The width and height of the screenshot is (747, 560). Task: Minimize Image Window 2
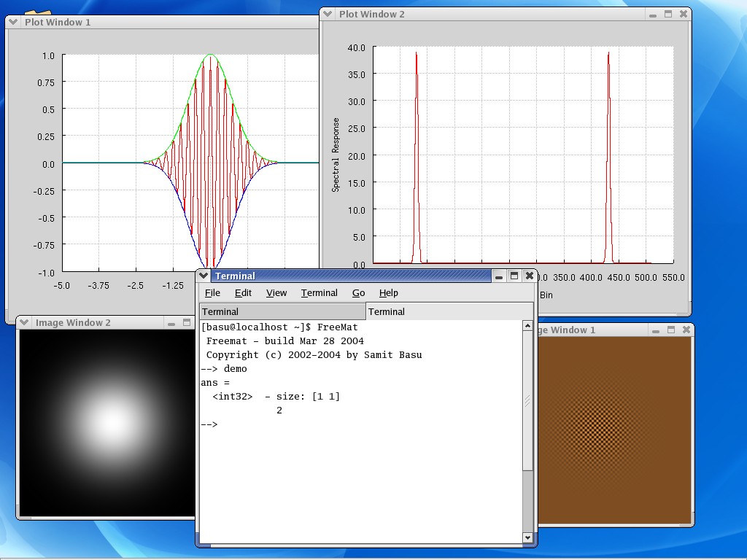(171, 322)
